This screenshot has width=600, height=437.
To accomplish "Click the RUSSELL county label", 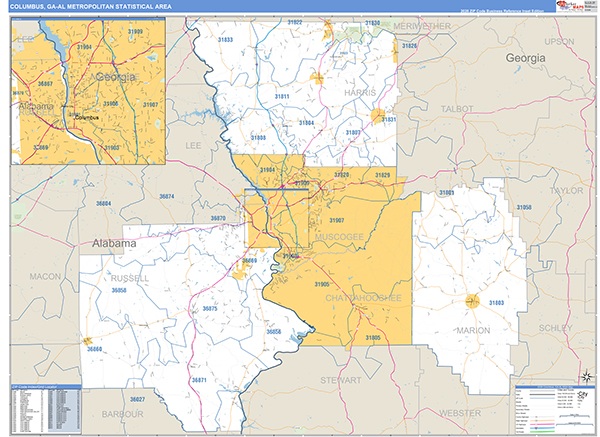I will (x=131, y=278).
